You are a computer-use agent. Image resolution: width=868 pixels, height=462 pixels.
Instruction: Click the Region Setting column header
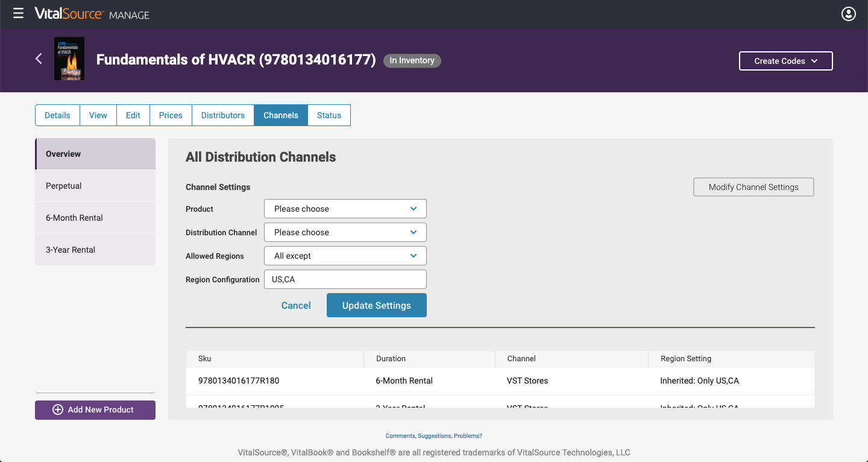click(731, 358)
